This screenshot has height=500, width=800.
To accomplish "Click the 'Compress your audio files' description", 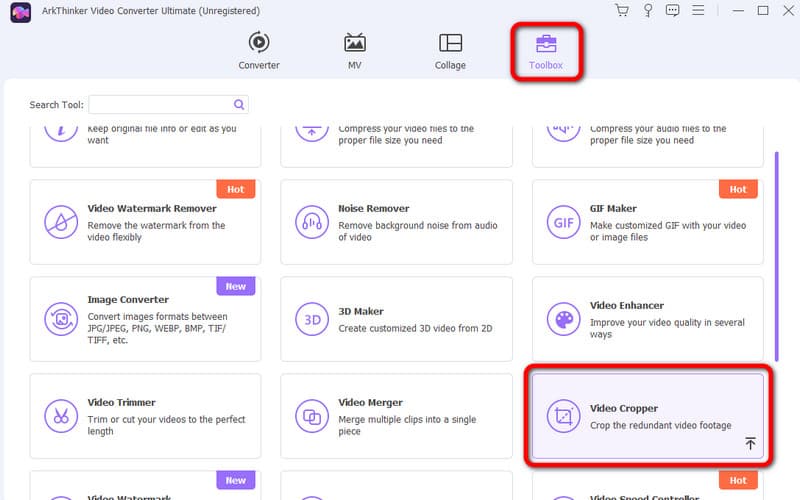I will (x=658, y=134).
